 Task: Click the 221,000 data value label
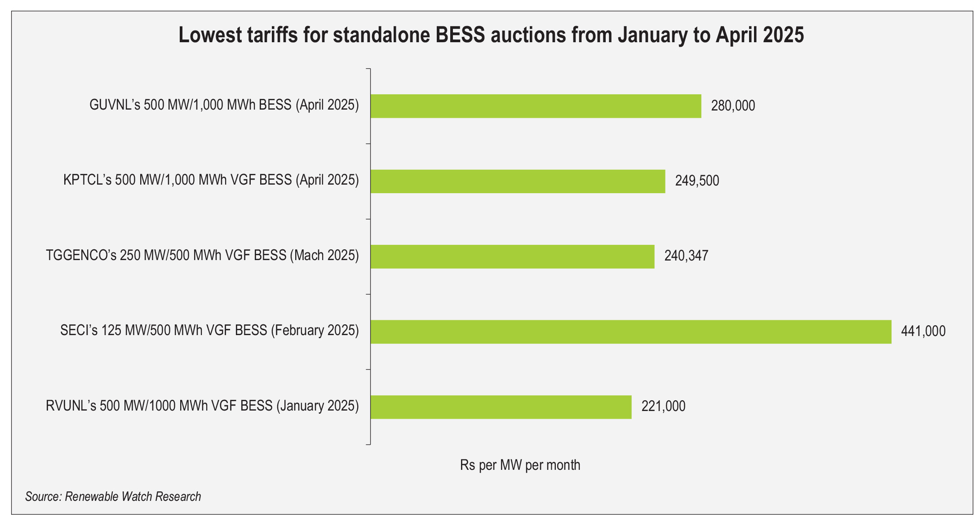click(x=663, y=407)
